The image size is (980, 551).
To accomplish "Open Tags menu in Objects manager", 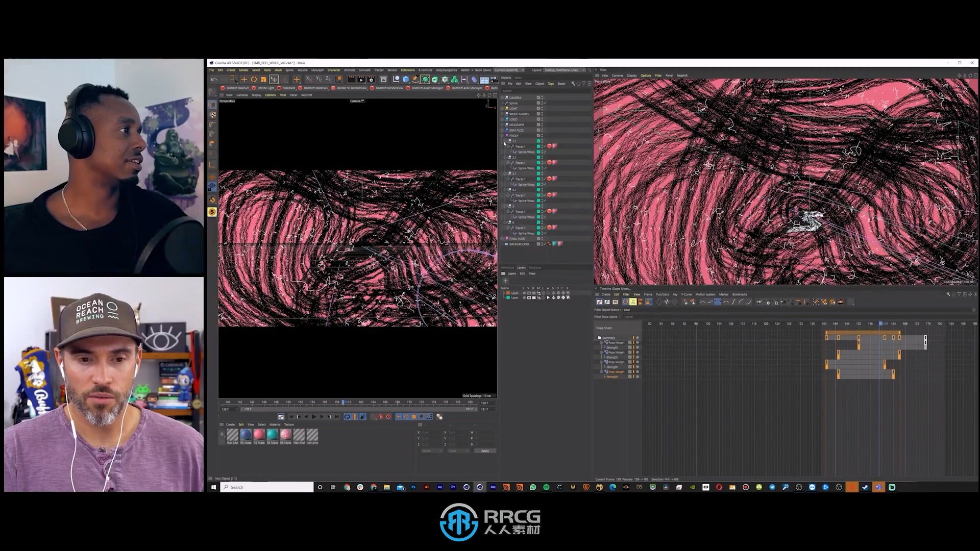I will pyautogui.click(x=551, y=83).
